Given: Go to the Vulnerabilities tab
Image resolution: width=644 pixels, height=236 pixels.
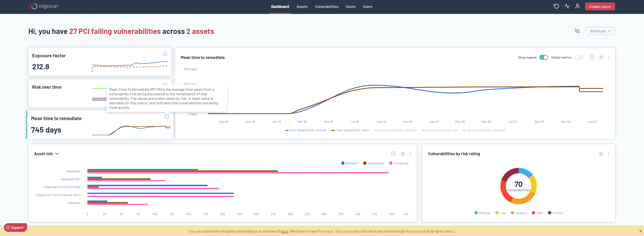Looking at the screenshot, I should [326, 7].
